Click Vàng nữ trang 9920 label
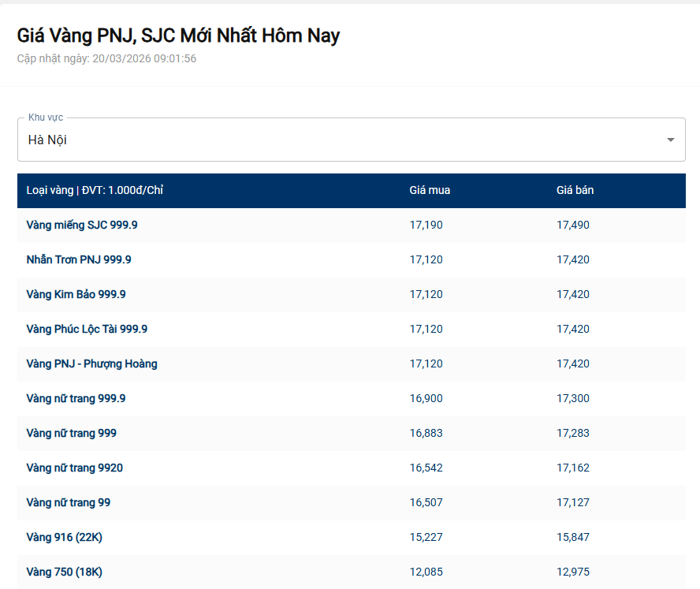This screenshot has height=589, width=700. click(x=74, y=468)
